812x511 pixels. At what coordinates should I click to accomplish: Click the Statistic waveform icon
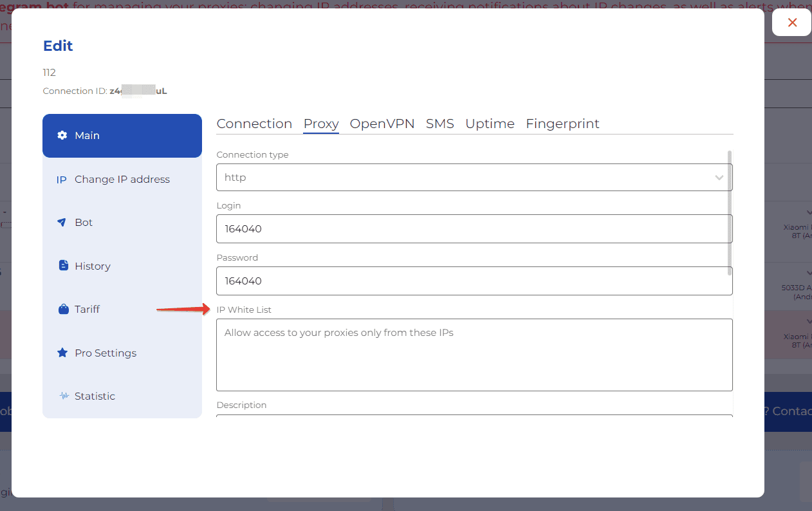coord(64,396)
